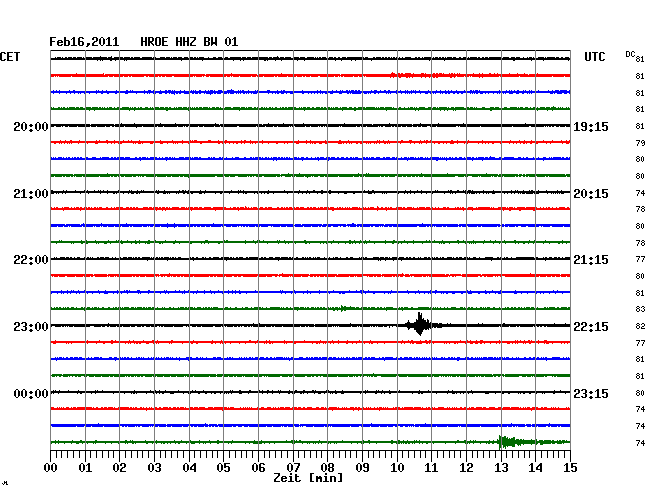Click the DC value 77 on the 22:00 row
The width and height of the screenshot is (650, 494).
click(x=640, y=259)
